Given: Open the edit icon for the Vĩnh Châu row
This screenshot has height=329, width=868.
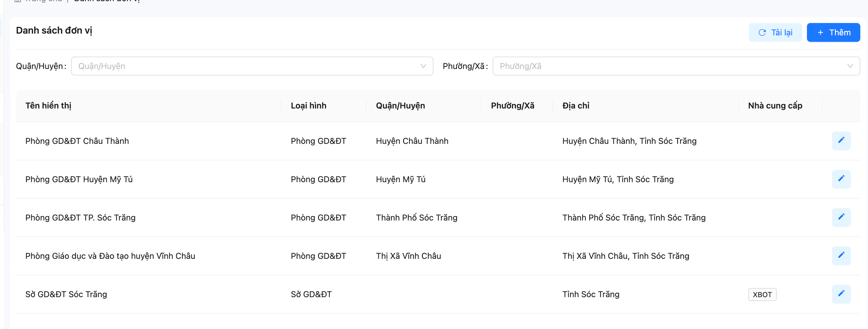Looking at the screenshot, I should (x=841, y=256).
